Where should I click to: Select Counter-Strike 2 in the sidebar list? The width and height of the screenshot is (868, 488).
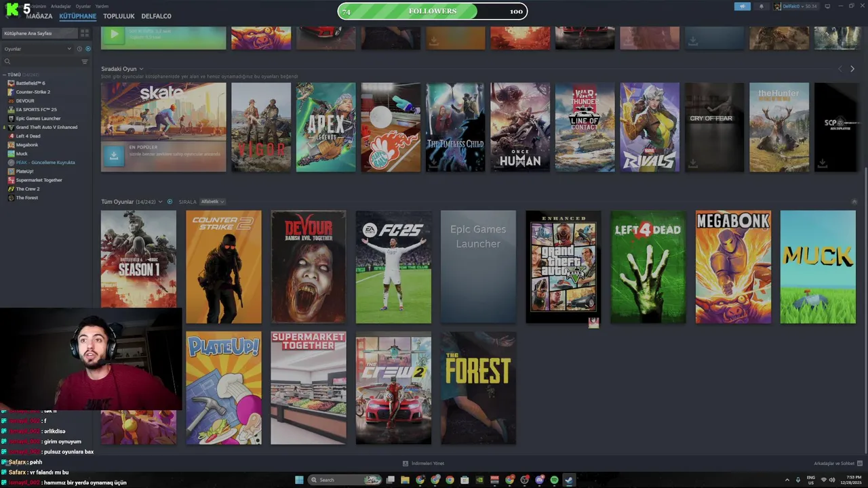pos(47,91)
